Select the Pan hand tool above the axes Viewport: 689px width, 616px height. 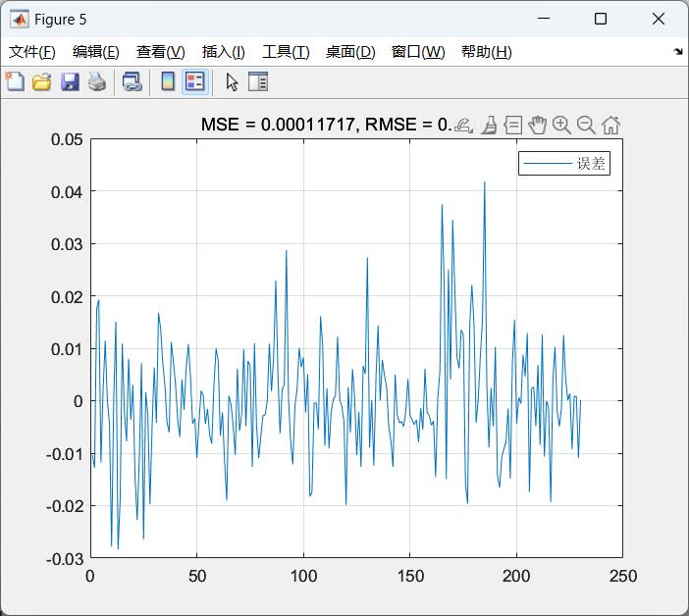click(537, 125)
